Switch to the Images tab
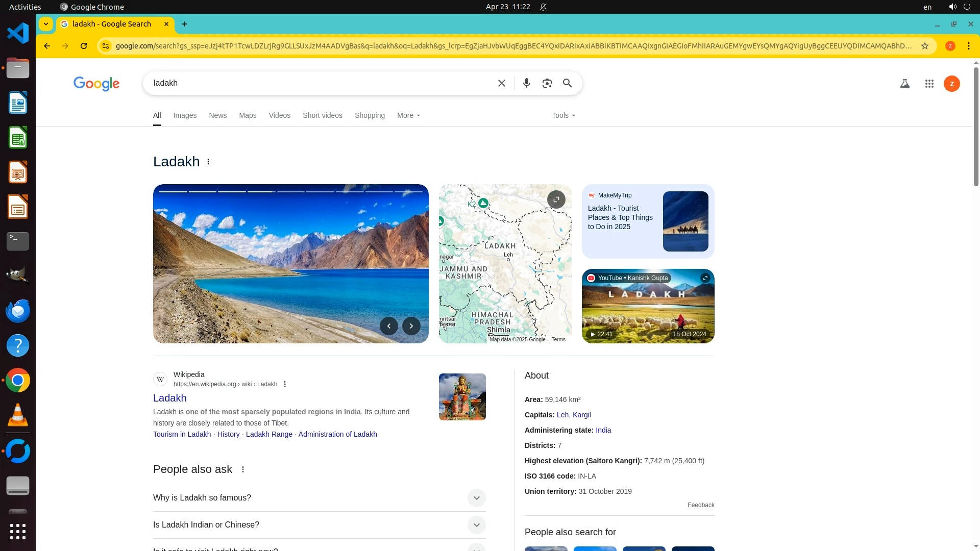This screenshot has width=980, height=551. [185, 116]
